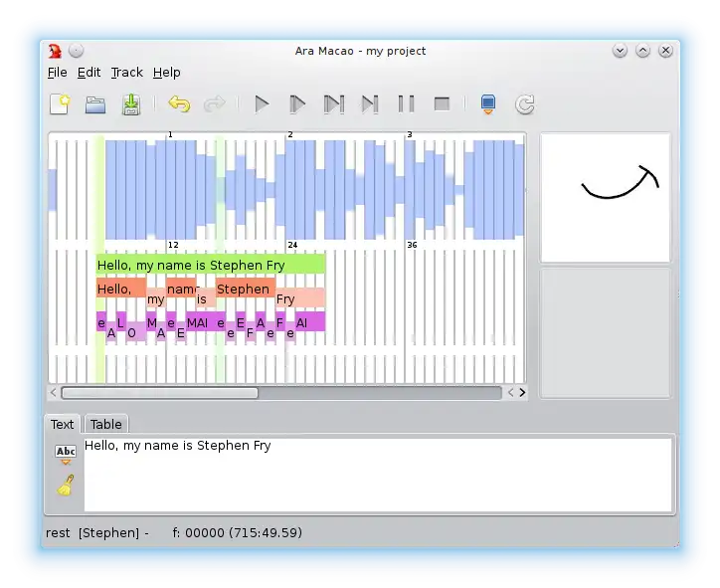720x588 pixels.
Task: Play to the end with the play-bar icon
Action: pyautogui.click(x=370, y=103)
